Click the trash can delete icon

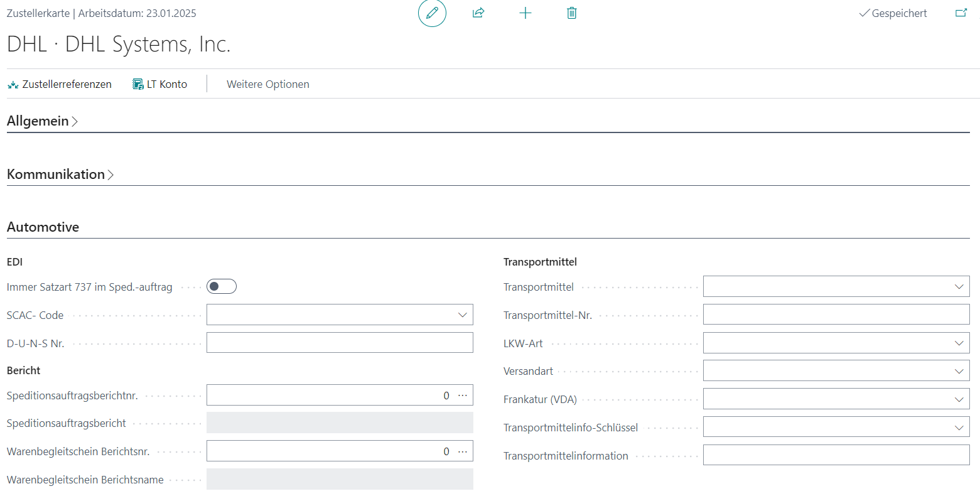pyautogui.click(x=571, y=13)
